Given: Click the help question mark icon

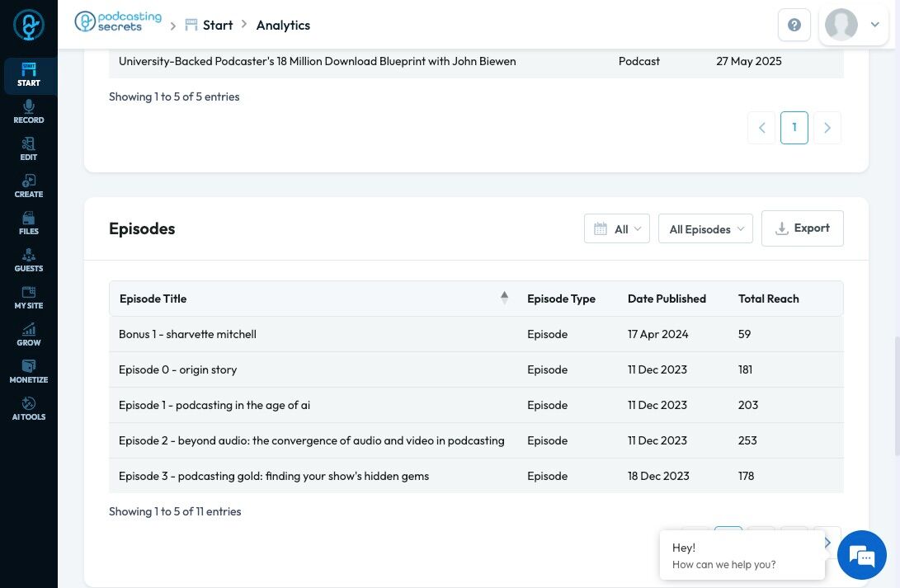Looking at the screenshot, I should click(x=794, y=26).
